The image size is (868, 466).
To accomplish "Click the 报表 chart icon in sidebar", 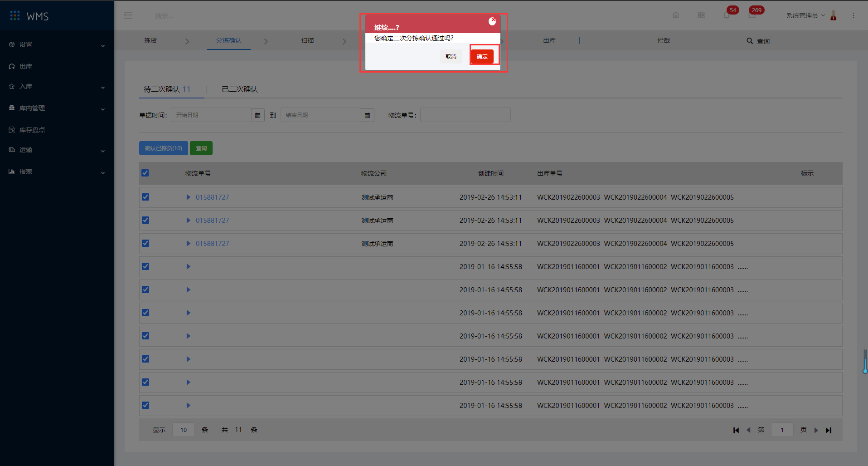I will click(12, 172).
